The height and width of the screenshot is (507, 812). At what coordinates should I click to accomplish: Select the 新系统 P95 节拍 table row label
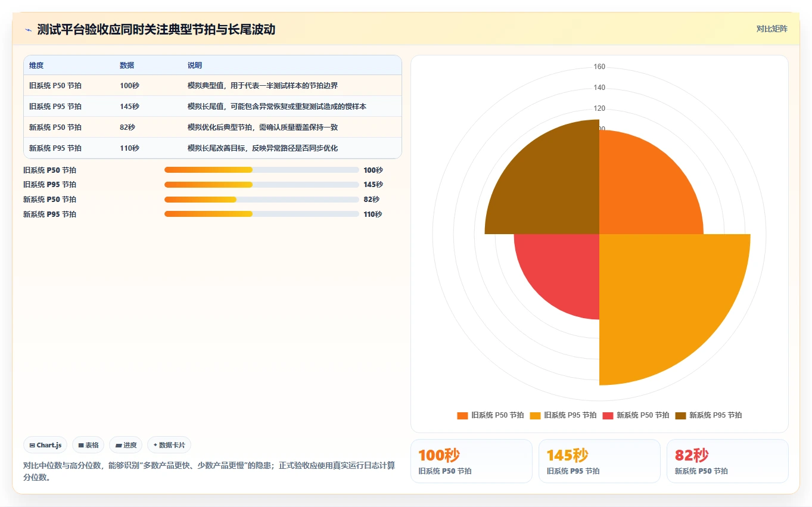(x=55, y=148)
